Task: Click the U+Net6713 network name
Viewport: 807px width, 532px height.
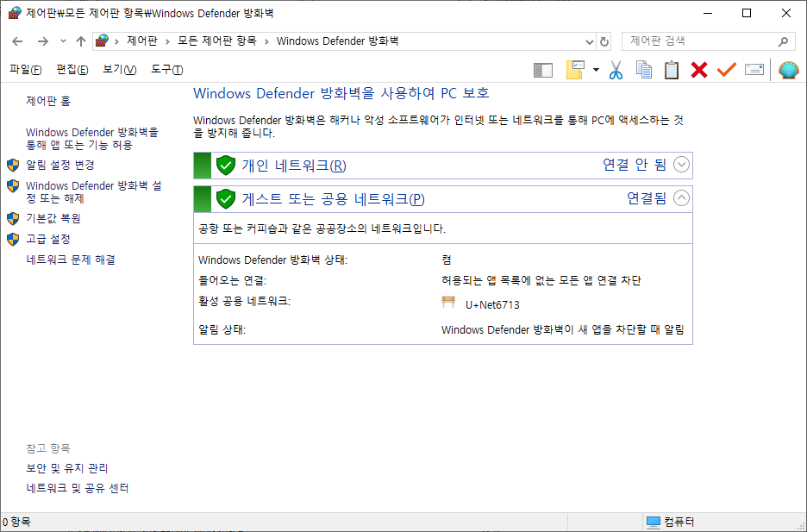Action: click(492, 305)
